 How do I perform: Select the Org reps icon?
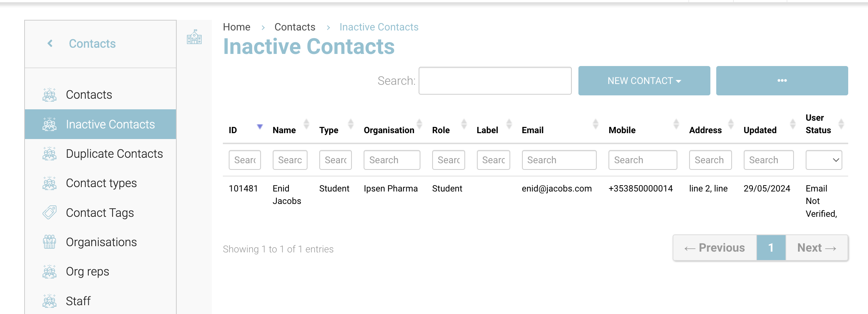49,271
